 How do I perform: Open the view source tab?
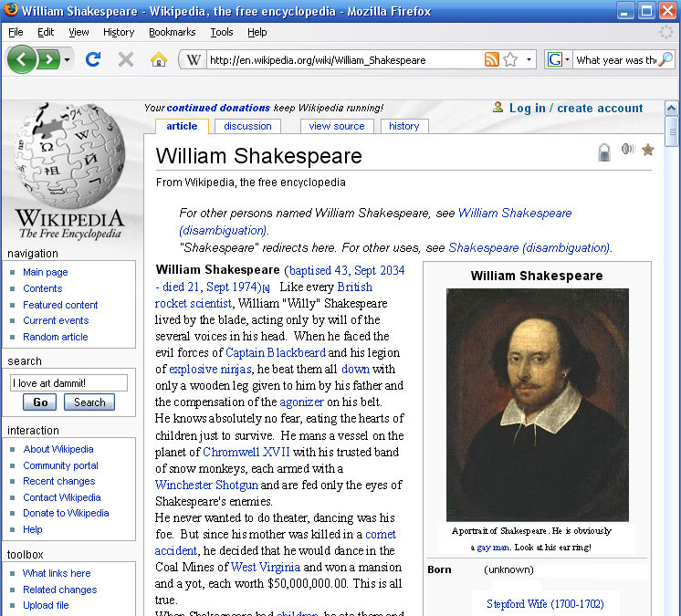337,126
